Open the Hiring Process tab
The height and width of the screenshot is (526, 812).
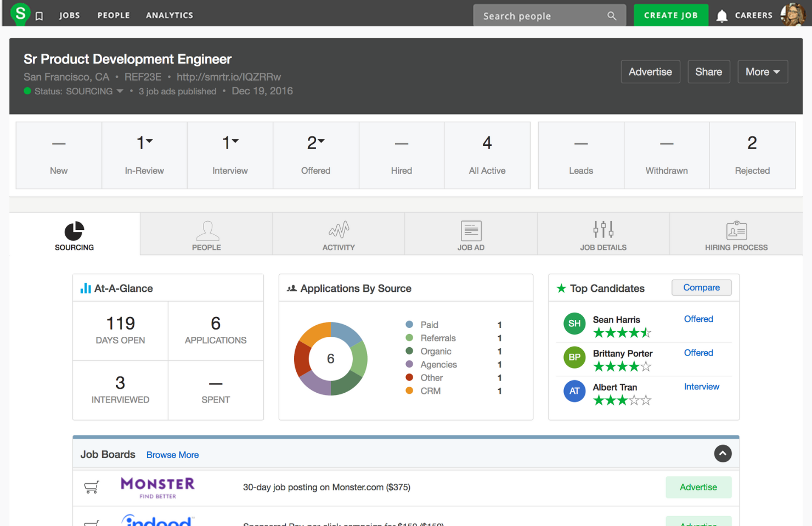click(x=736, y=234)
